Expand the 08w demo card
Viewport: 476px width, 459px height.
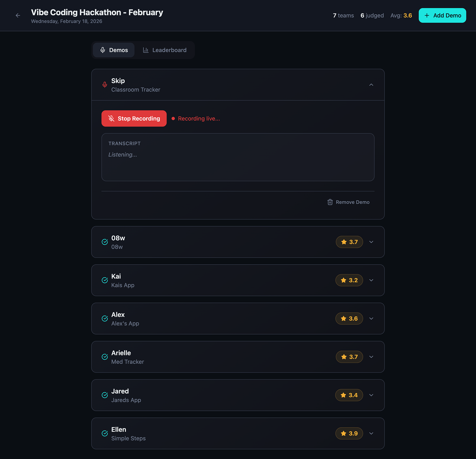(371, 242)
